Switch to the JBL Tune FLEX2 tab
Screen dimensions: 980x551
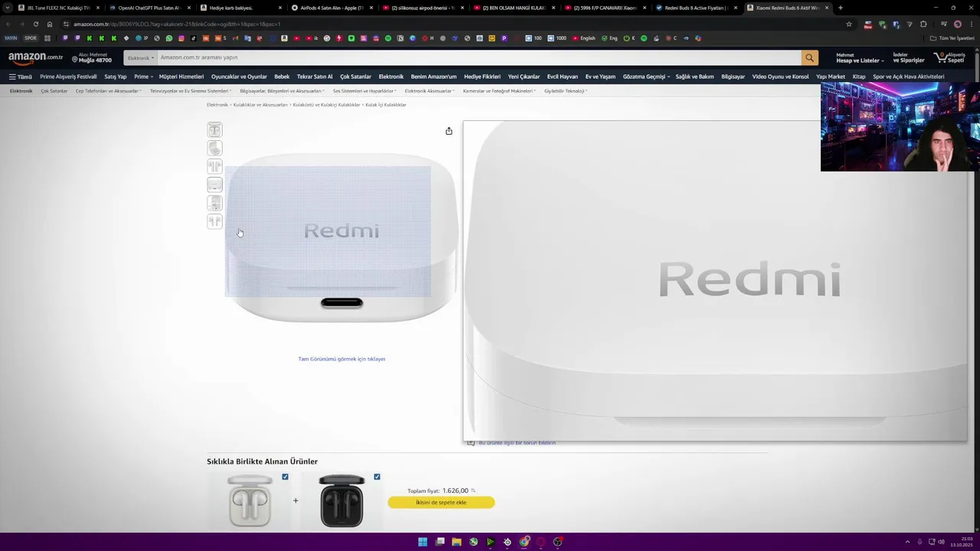coord(57,8)
